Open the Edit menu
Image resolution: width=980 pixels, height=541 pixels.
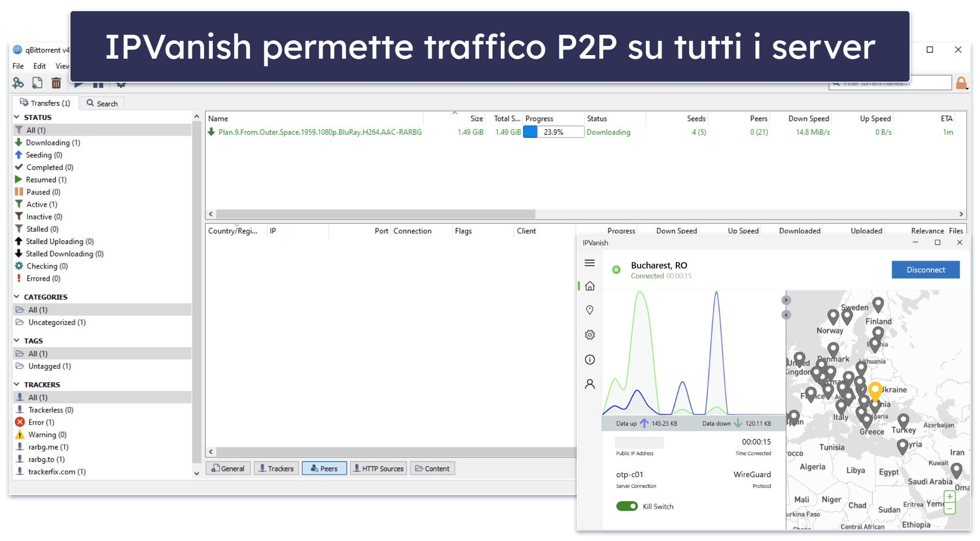tap(39, 66)
